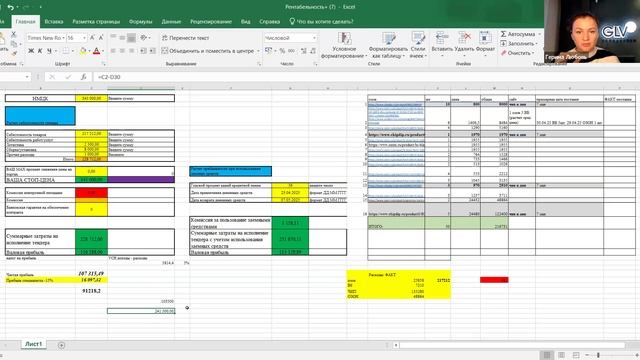Click the Insert Function fx icon
The image size is (640, 360).
[83, 77]
